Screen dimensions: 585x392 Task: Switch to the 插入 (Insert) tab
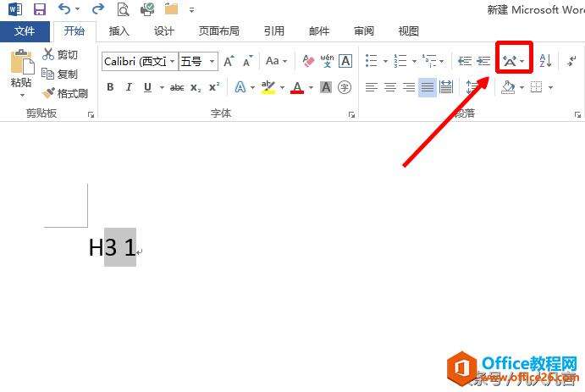click(119, 31)
